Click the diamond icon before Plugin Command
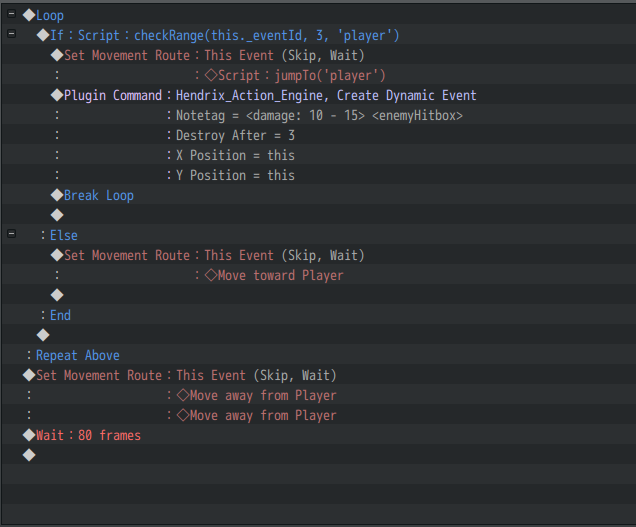Viewport: 636px width, 527px height. tap(57, 95)
